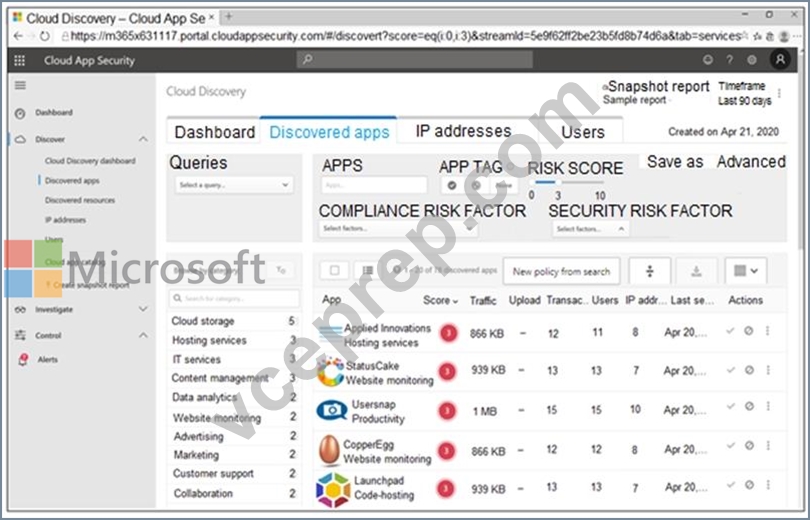
Task: Switch to Users tab
Action: pos(583,132)
